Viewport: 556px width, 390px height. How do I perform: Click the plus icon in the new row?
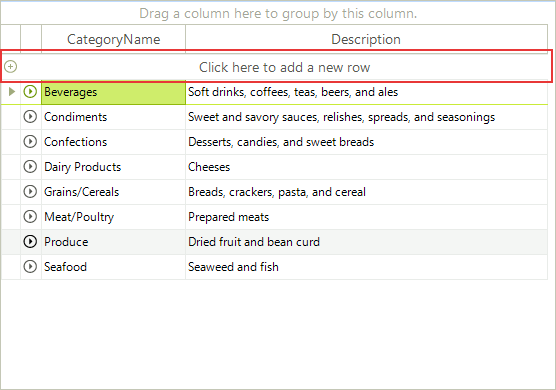(11, 67)
